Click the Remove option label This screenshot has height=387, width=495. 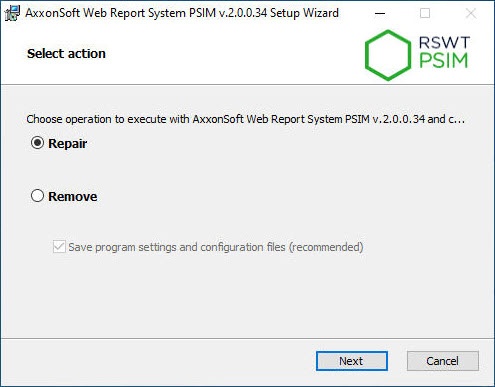[x=73, y=196]
